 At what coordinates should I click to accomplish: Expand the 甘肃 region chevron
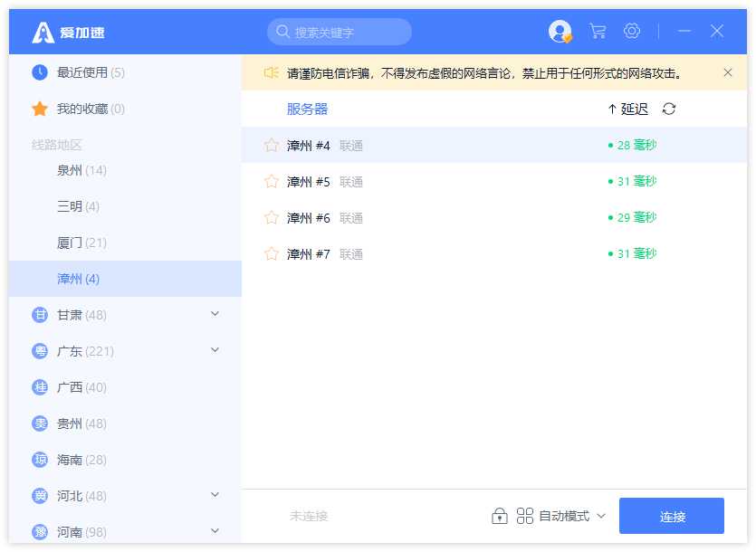point(215,314)
